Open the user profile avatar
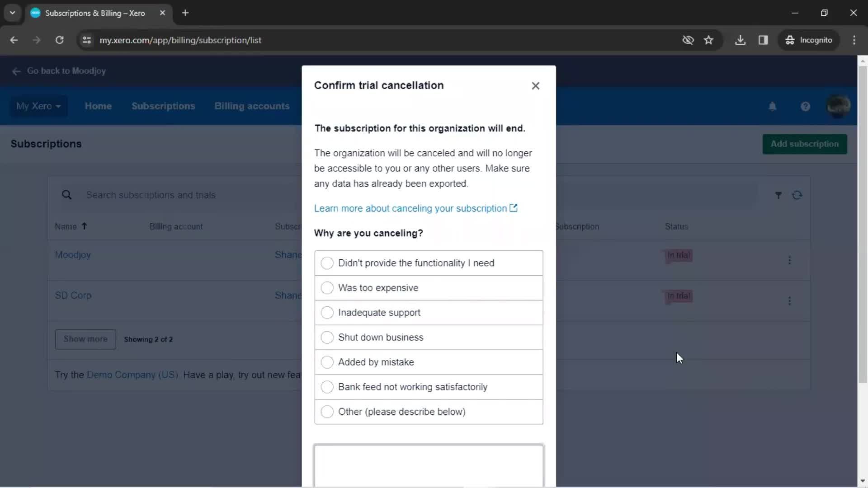This screenshot has height=488, width=868. [x=838, y=106]
